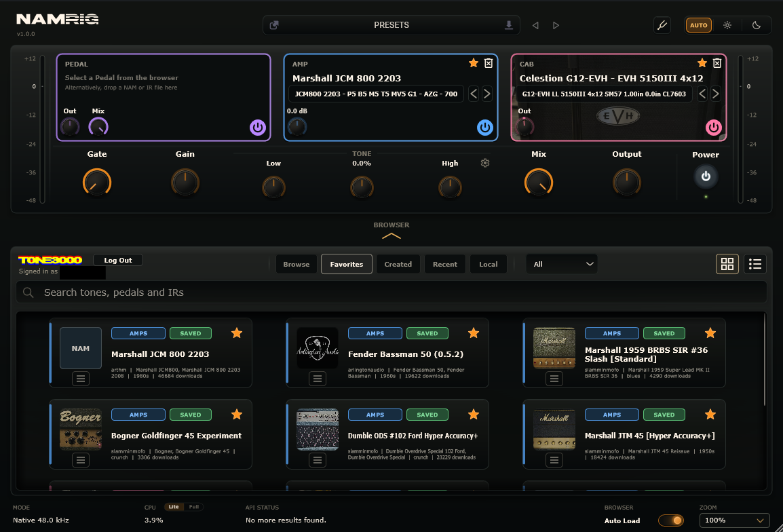Select previous CAB IR file
The width and height of the screenshot is (783, 532).
pos(702,94)
